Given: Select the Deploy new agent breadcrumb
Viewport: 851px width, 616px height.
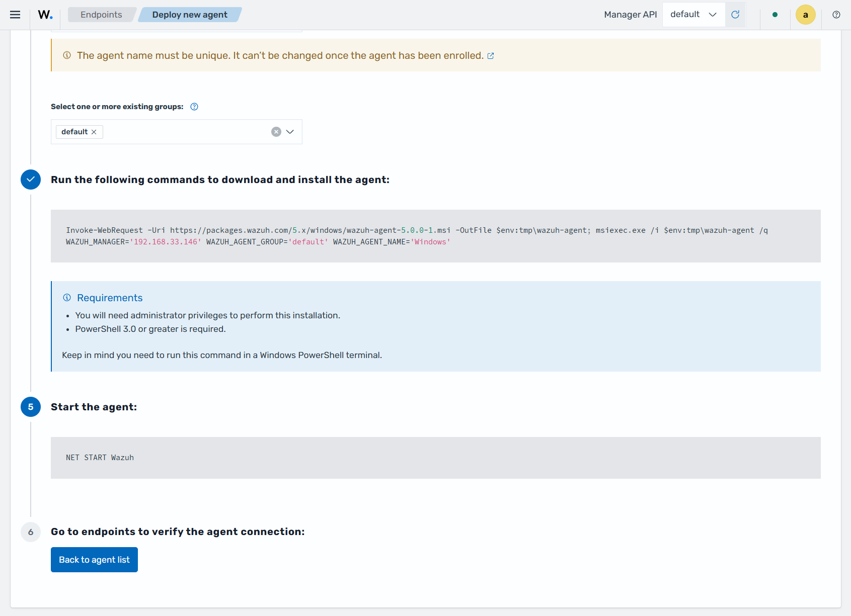Looking at the screenshot, I should (x=190, y=15).
